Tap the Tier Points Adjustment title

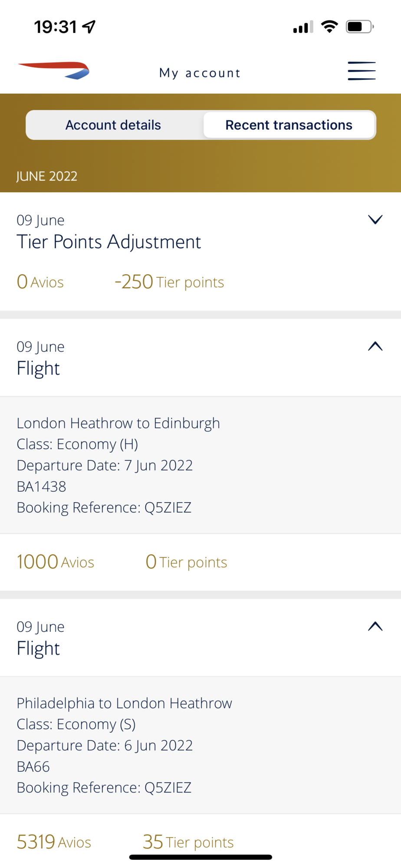click(x=109, y=242)
